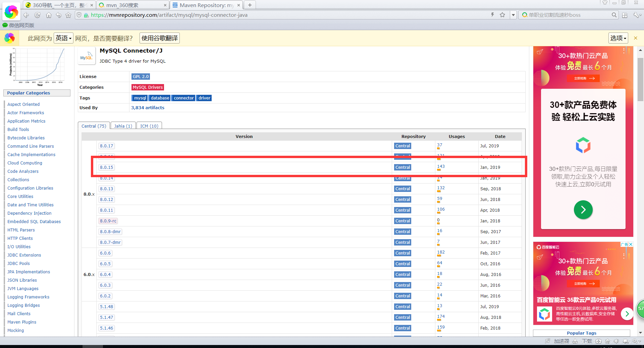The width and height of the screenshot is (644, 348).
Task: Switch to the mvn_360搜索 tab
Action: (x=132, y=5)
